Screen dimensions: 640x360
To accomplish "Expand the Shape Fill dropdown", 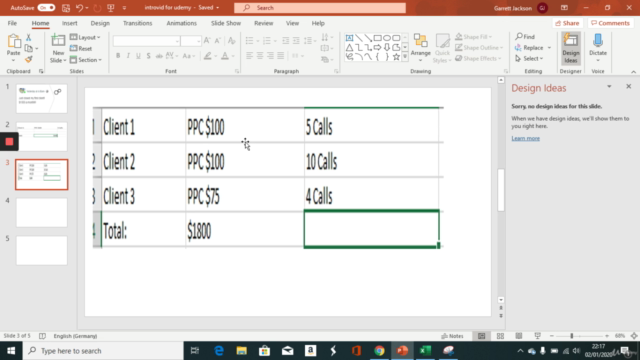I will pyautogui.click(x=473, y=37).
